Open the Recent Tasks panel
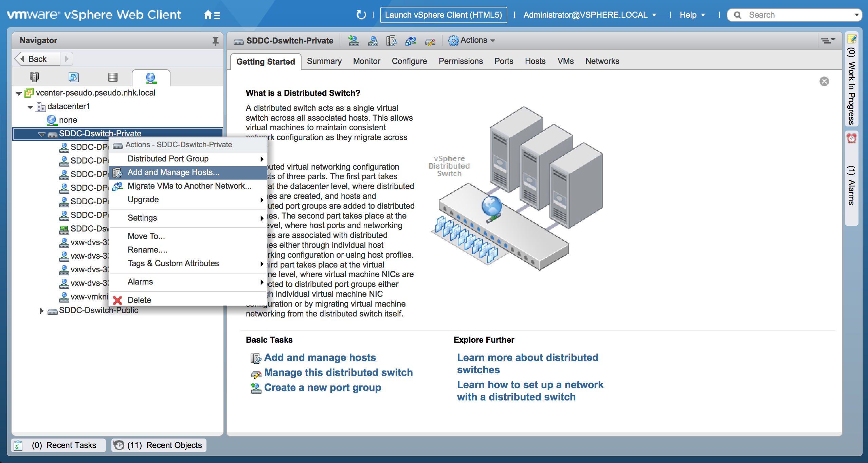This screenshot has height=463, width=868. pos(58,445)
